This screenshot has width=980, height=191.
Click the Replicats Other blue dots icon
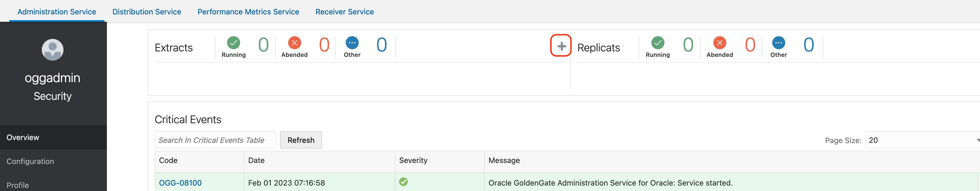[x=778, y=43]
